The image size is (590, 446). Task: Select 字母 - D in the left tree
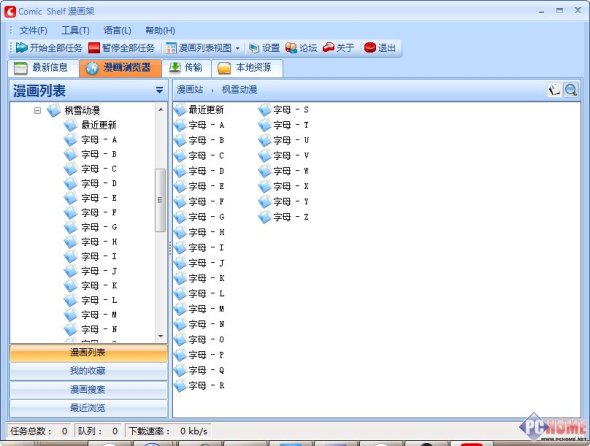click(x=99, y=183)
